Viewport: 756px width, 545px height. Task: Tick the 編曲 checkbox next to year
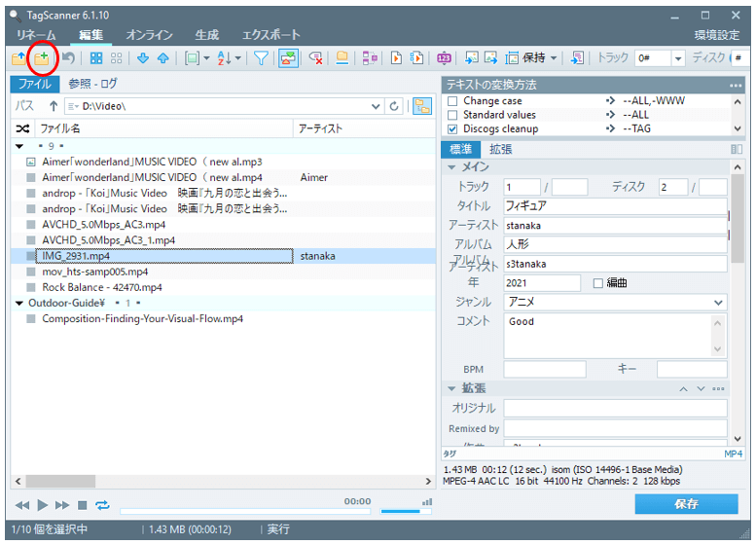point(598,283)
